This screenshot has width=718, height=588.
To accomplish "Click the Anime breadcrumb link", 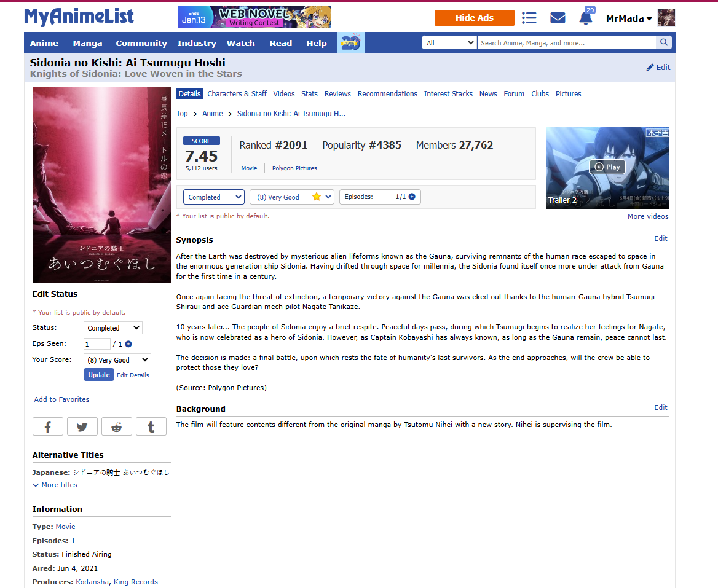I will coord(213,114).
